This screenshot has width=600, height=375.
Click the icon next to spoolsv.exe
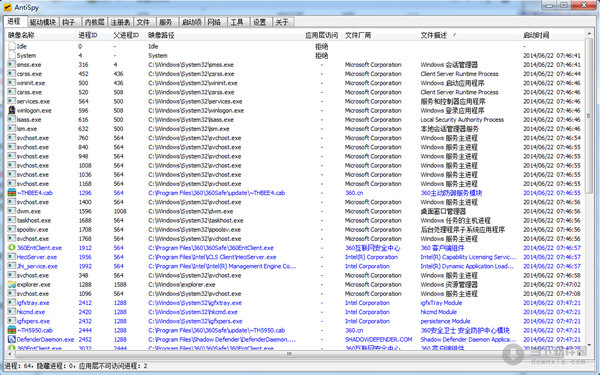[x=12, y=230]
